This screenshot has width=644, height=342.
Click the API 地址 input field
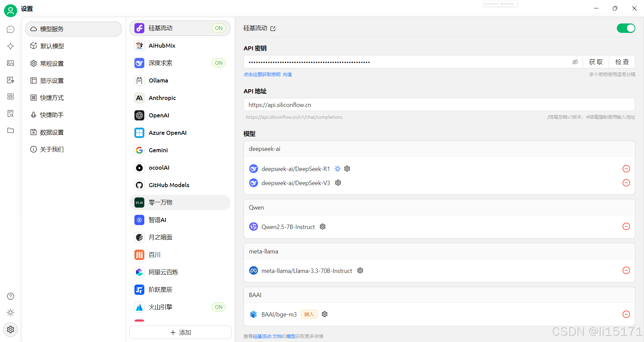pyautogui.click(x=439, y=105)
